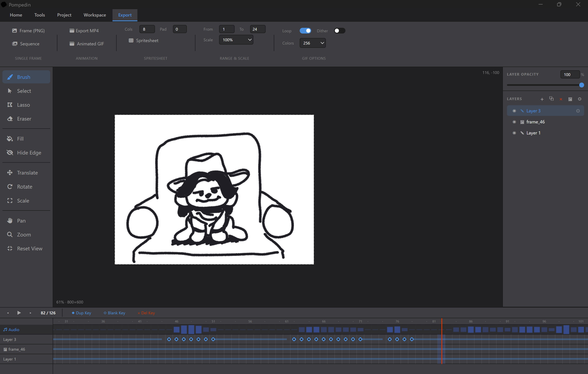
Task: Expand the Colors 256 dropdown
Action: coord(313,43)
